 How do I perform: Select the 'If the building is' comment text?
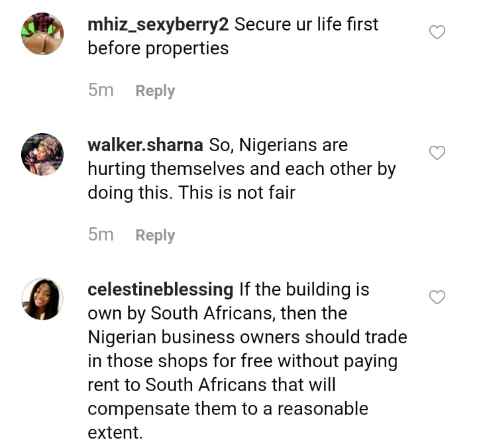pos(304,290)
